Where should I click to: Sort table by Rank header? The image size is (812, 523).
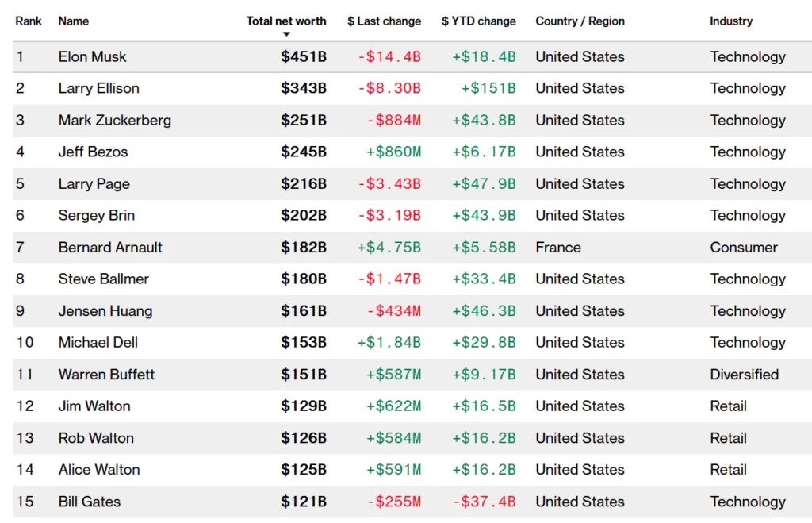(29, 21)
